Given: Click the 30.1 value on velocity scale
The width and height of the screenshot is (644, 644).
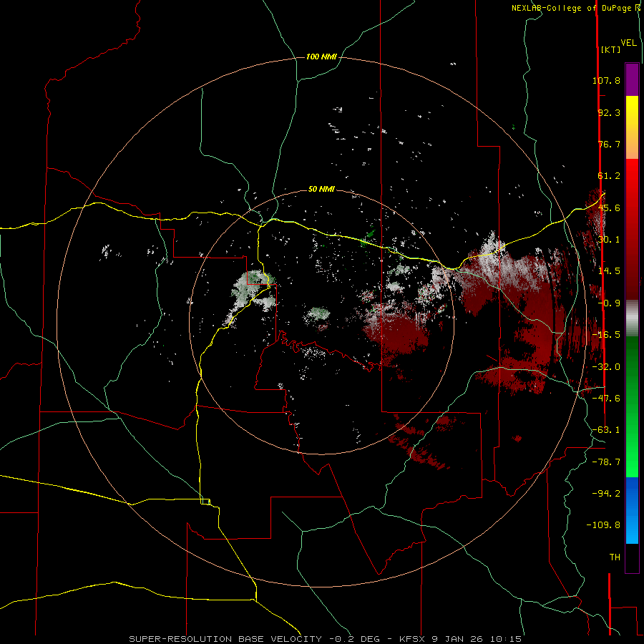Looking at the screenshot, I should pyautogui.click(x=609, y=240).
